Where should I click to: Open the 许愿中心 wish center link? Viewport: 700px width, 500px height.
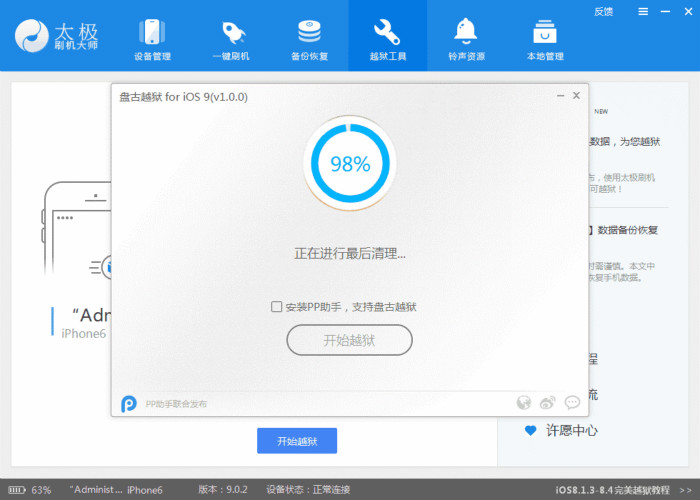point(572,430)
